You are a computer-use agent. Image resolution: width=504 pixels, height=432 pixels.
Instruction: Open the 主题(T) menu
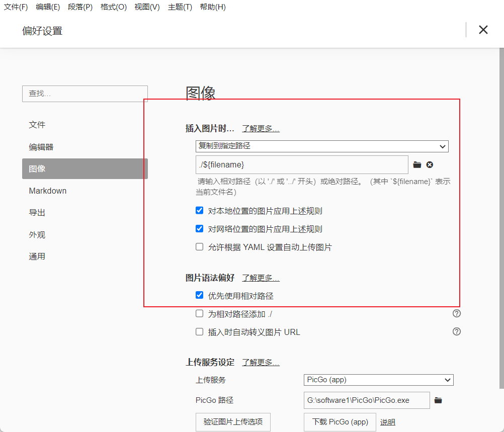click(x=180, y=7)
